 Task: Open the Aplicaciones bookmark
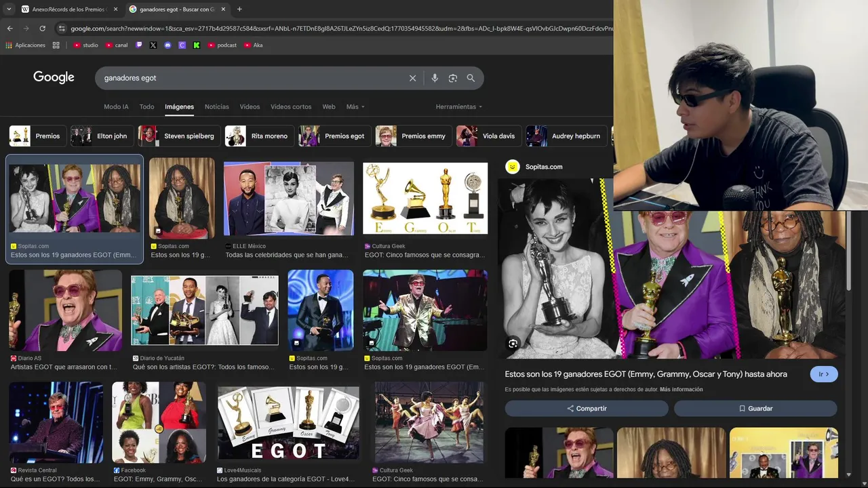pyautogui.click(x=26, y=45)
